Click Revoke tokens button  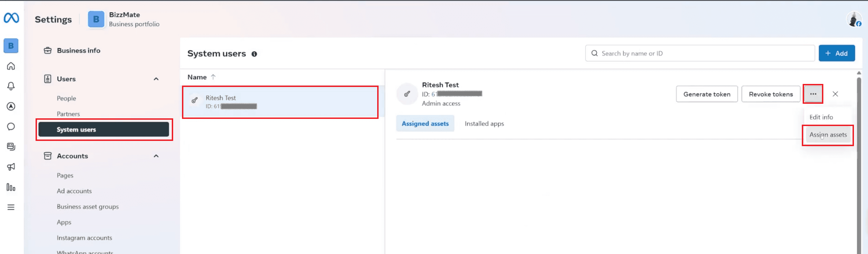click(x=771, y=94)
